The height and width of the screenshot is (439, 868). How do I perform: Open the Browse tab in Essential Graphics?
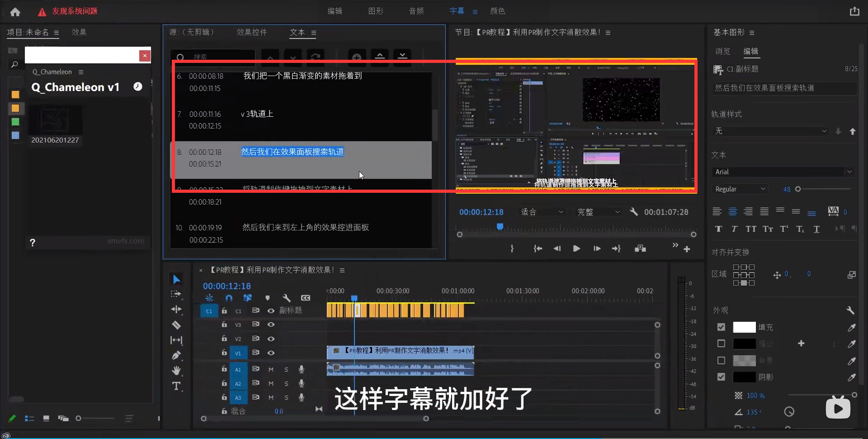722,51
